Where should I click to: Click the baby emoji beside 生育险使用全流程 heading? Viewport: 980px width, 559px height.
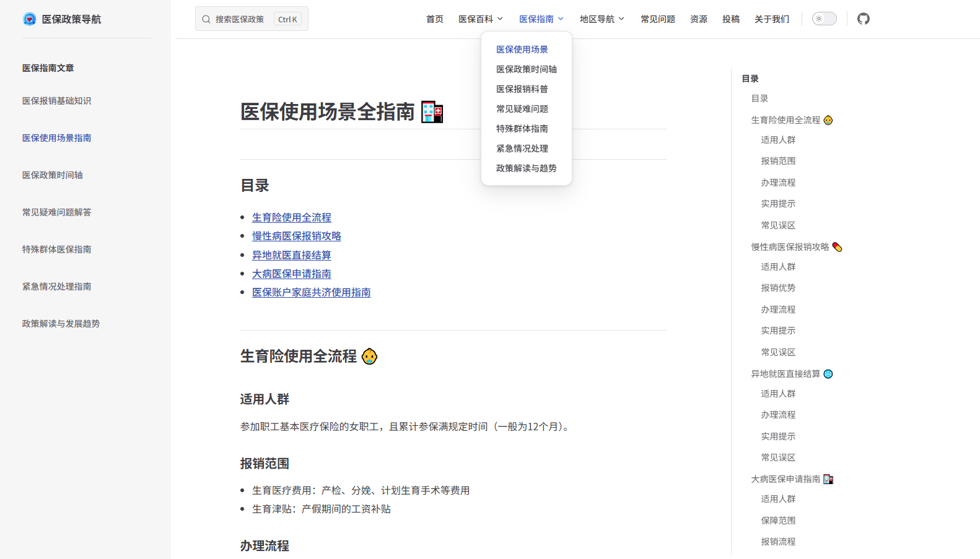pyautogui.click(x=369, y=357)
